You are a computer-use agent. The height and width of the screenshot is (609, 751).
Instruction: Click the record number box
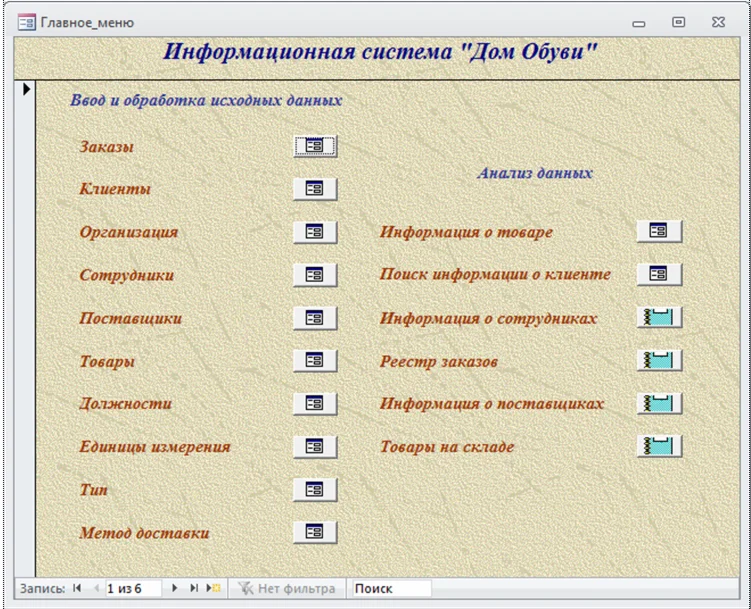(132, 589)
